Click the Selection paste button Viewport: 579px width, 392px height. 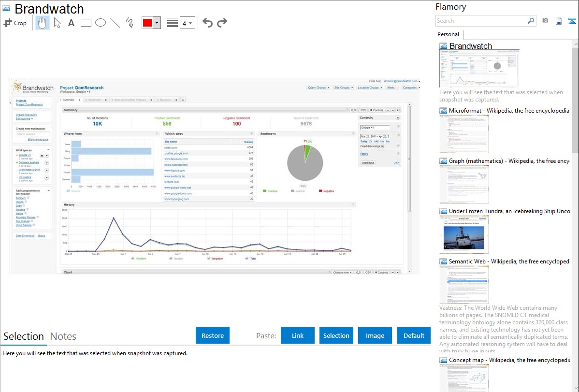click(x=336, y=335)
